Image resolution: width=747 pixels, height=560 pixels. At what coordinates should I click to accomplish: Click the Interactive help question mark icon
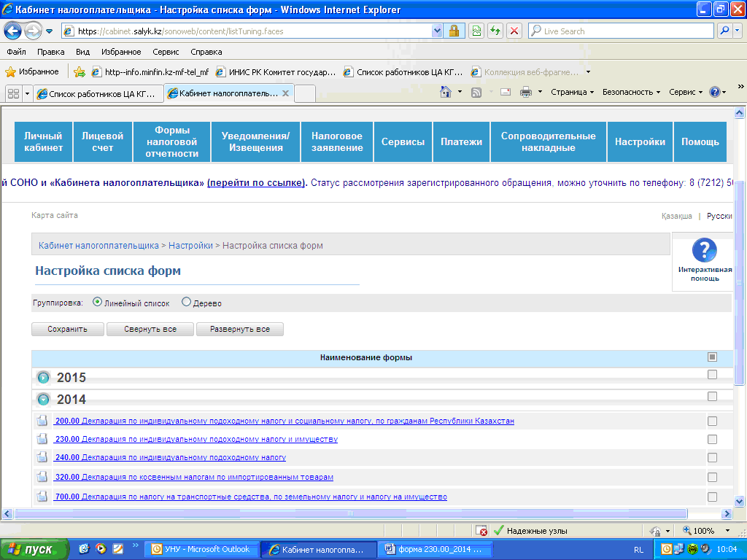(x=704, y=251)
